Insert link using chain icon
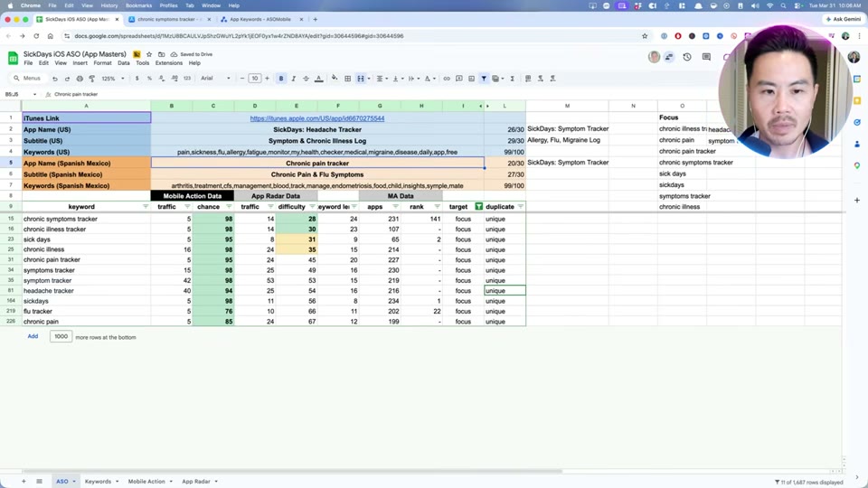Screen dimensions: 868x488 click(x=446, y=79)
